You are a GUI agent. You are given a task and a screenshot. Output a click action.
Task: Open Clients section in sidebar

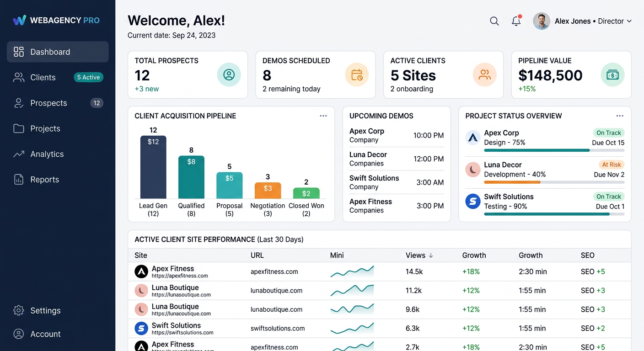[58, 77]
